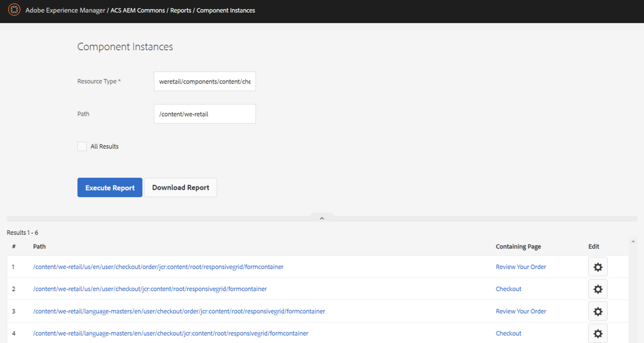Focus the Resource Type input field
Screen dimensions: 644x343
[x=205, y=81]
